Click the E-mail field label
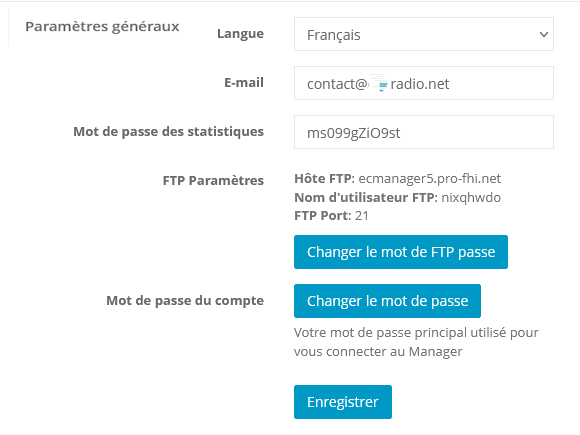 tap(244, 82)
